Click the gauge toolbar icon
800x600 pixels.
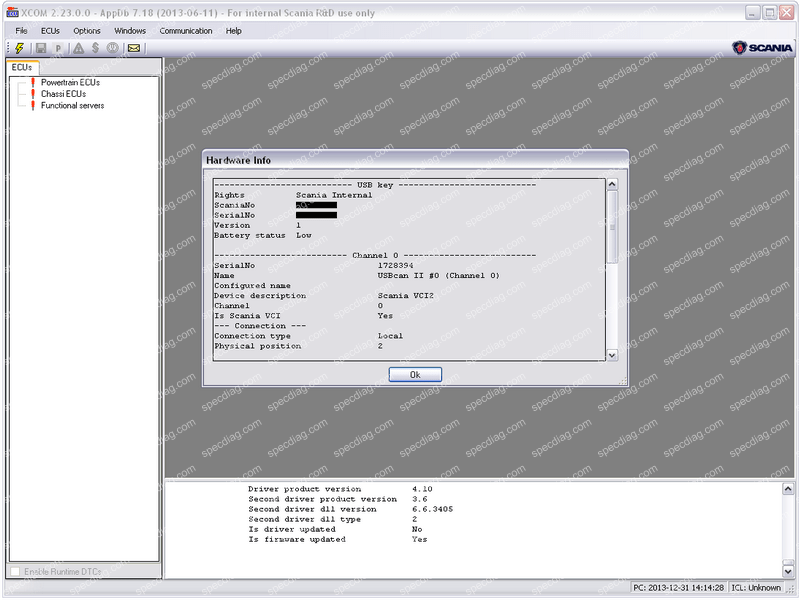click(113, 48)
